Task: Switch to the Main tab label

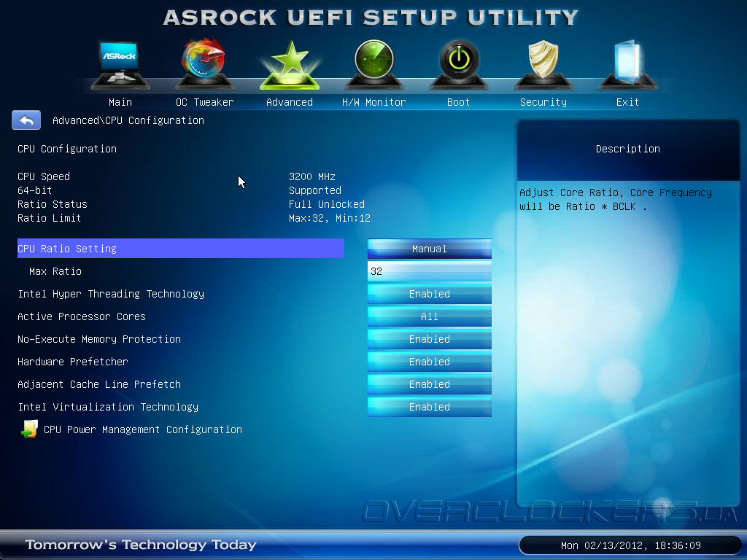Action: pos(120,102)
